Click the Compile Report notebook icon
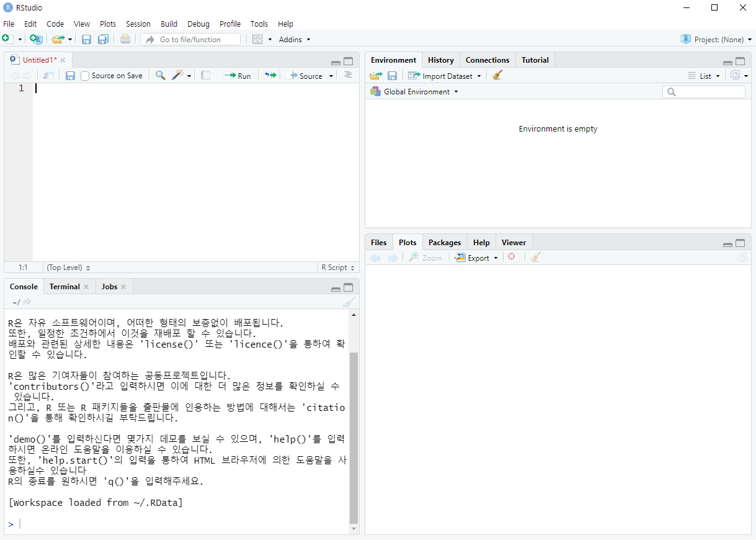This screenshot has height=540, width=756. coord(206,75)
